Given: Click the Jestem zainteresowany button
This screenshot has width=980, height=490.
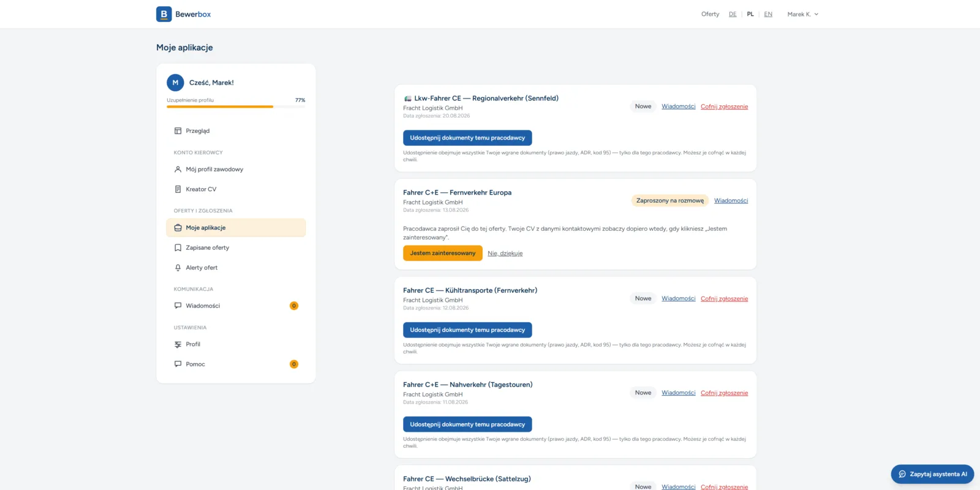Looking at the screenshot, I should 443,253.
